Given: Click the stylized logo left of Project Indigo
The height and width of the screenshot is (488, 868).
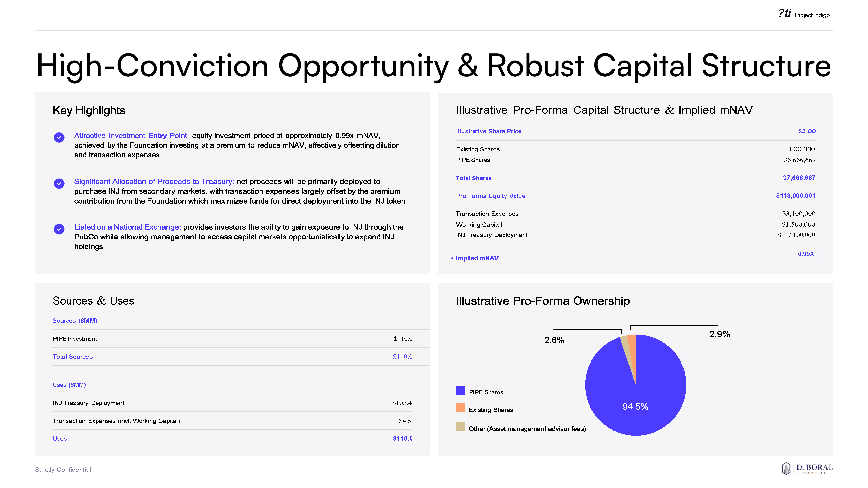Looking at the screenshot, I should 785,13.
